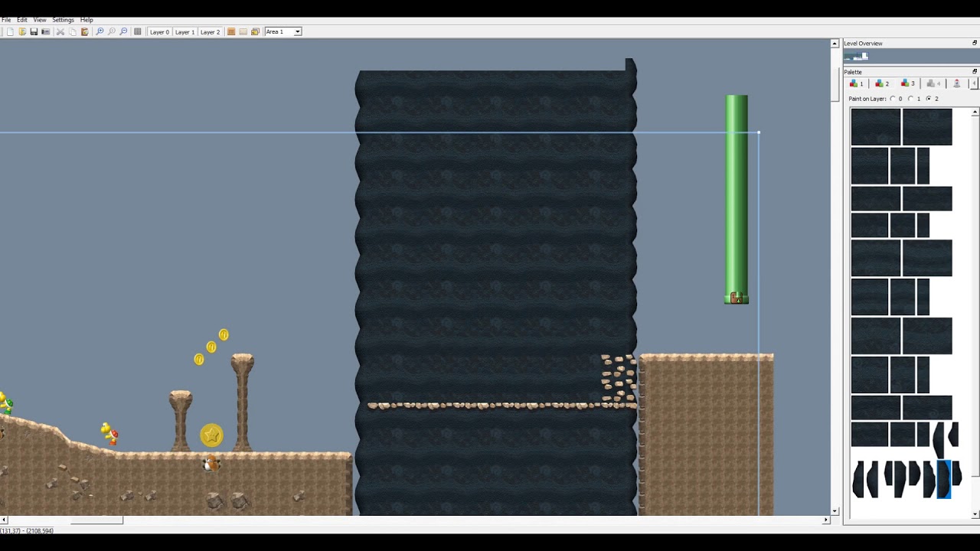Click the Open Level folder icon
The height and width of the screenshot is (551, 980).
[x=22, y=32]
